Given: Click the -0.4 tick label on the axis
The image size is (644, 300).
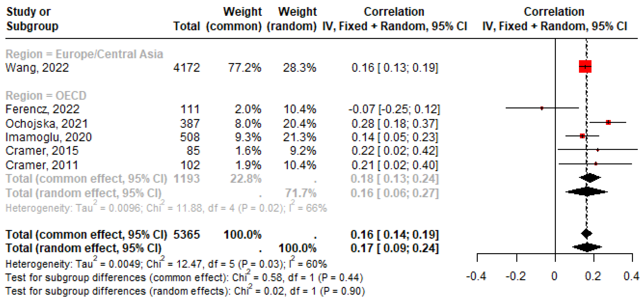Looking at the screenshot, I should tap(477, 276).
